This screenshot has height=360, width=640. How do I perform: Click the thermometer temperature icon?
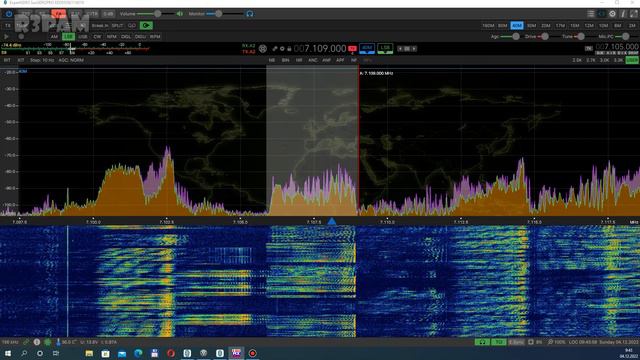coord(58,342)
